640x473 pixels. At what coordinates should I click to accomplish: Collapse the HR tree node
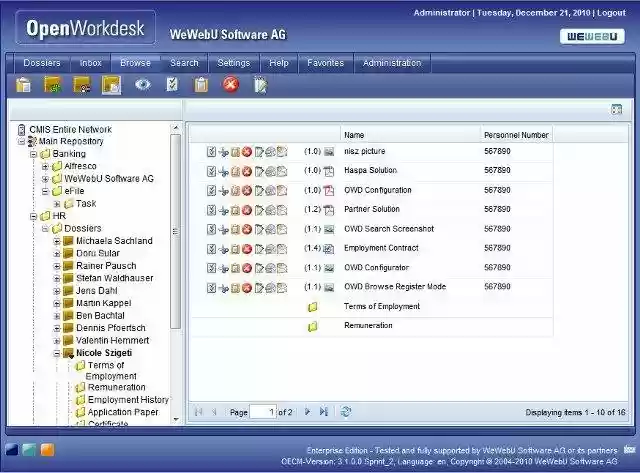33,216
